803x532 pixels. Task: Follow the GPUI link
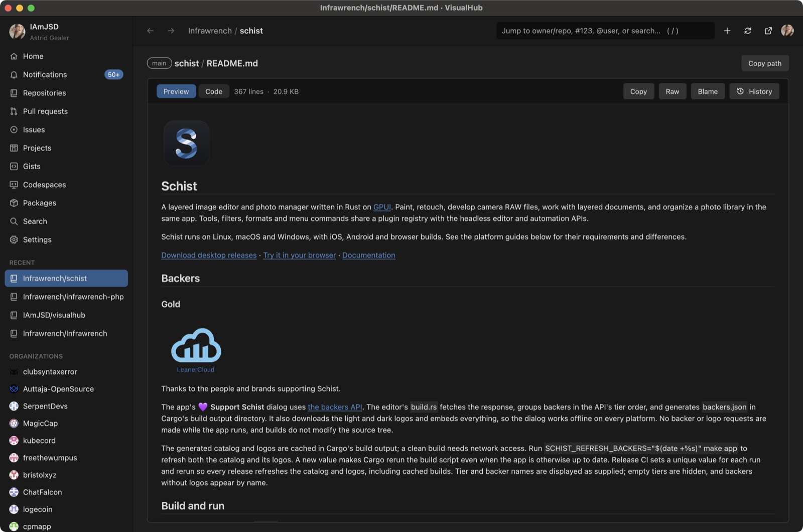coord(382,207)
